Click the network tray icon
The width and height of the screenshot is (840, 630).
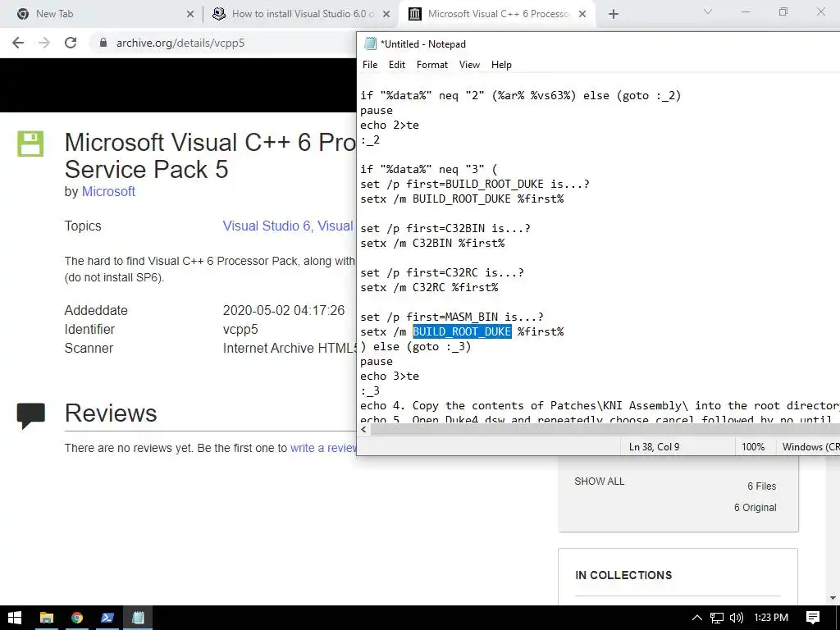717,618
